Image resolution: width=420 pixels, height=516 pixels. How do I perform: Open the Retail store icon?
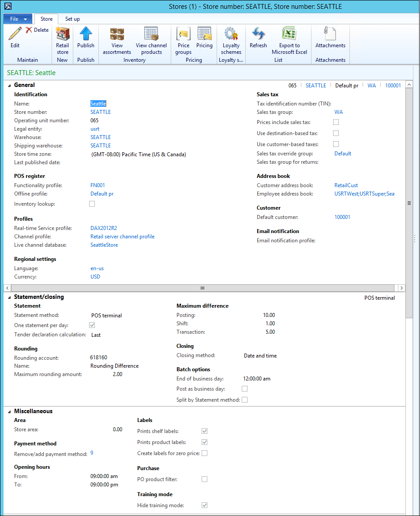coord(63,34)
